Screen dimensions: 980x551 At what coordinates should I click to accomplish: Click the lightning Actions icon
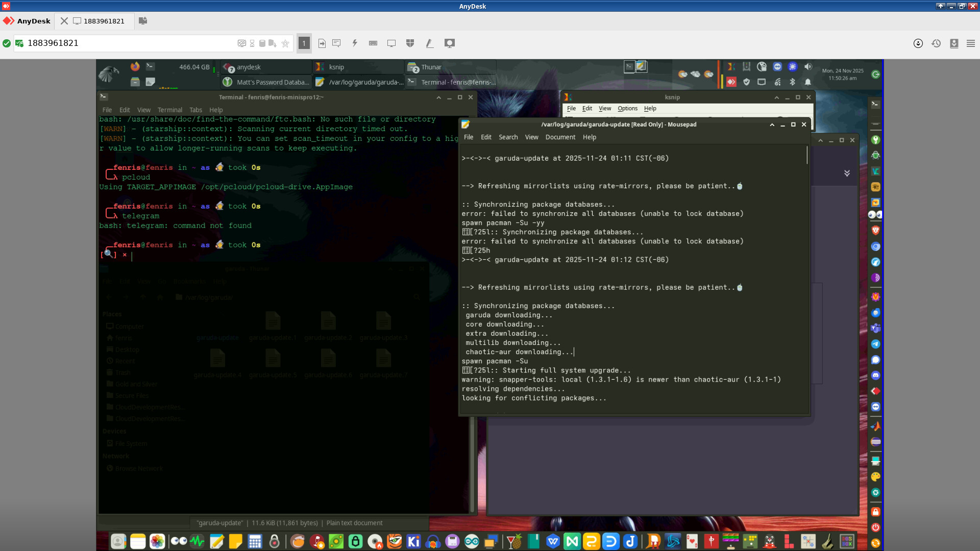[x=355, y=43]
